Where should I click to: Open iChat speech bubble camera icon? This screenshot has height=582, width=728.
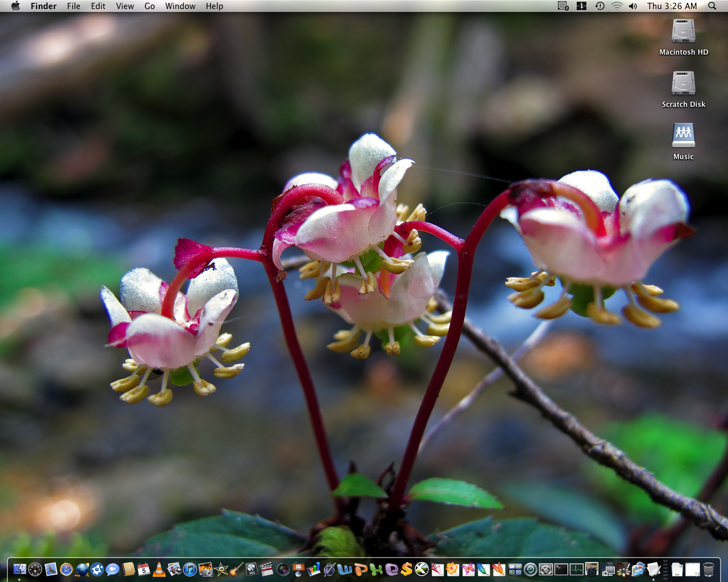(x=113, y=569)
